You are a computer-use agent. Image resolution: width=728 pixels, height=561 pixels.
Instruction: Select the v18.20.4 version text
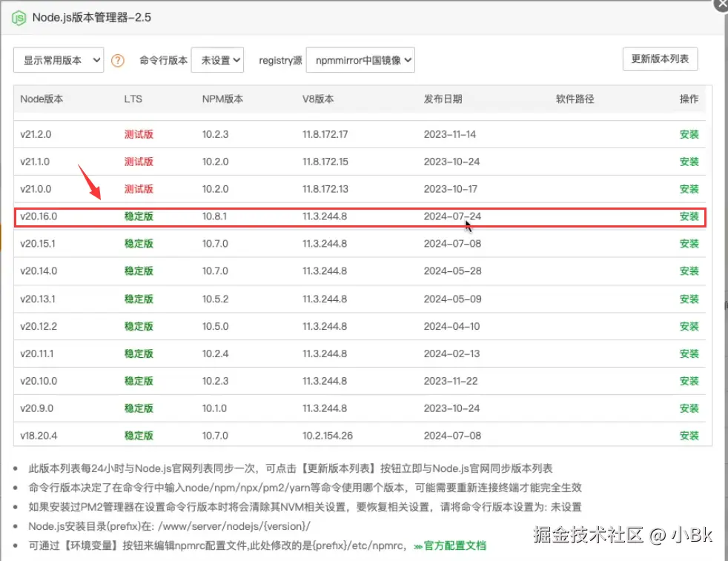(x=39, y=436)
